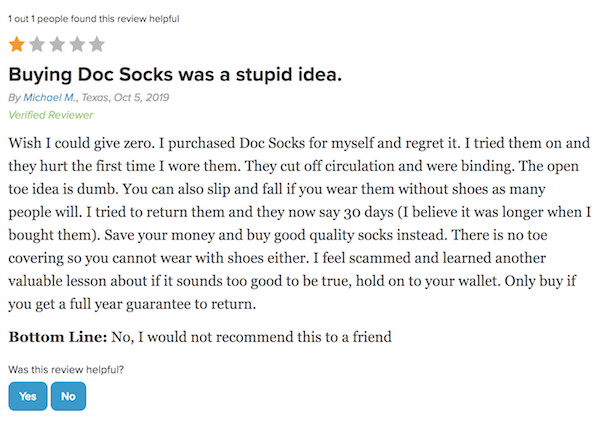The height and width of the screenshot is (422, 600).
Task: Click the fifth gray star icon
Action: [97, 44]
